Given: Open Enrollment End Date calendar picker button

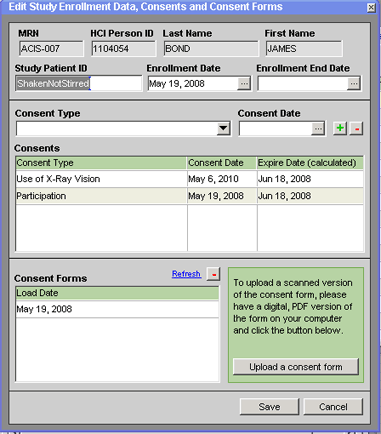Looking at the screenshot, I should coord(353,84).
